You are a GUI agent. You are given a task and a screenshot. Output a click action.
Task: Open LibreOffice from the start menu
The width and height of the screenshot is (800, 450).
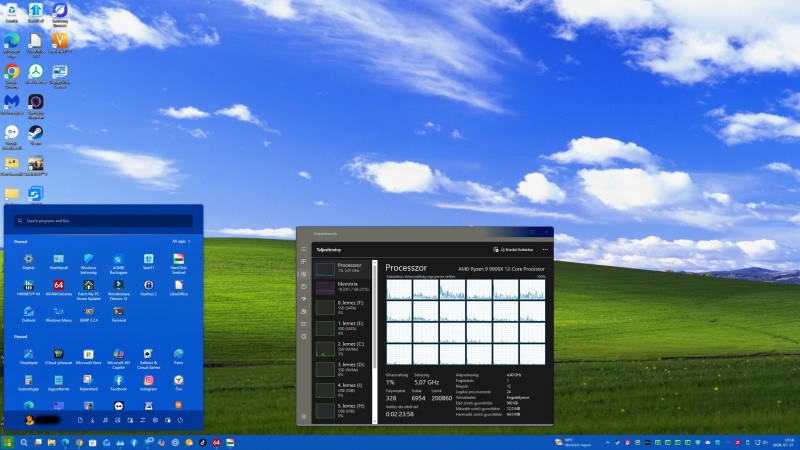click(x=179, y=288)
